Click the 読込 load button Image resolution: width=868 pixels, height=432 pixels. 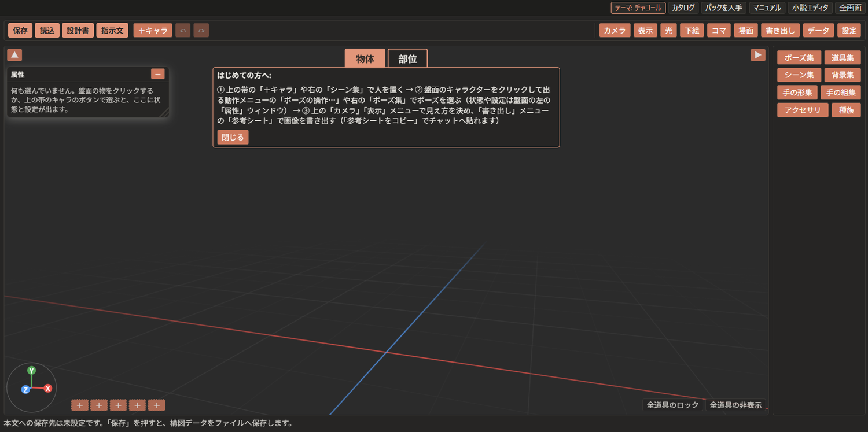click(47, 31)
